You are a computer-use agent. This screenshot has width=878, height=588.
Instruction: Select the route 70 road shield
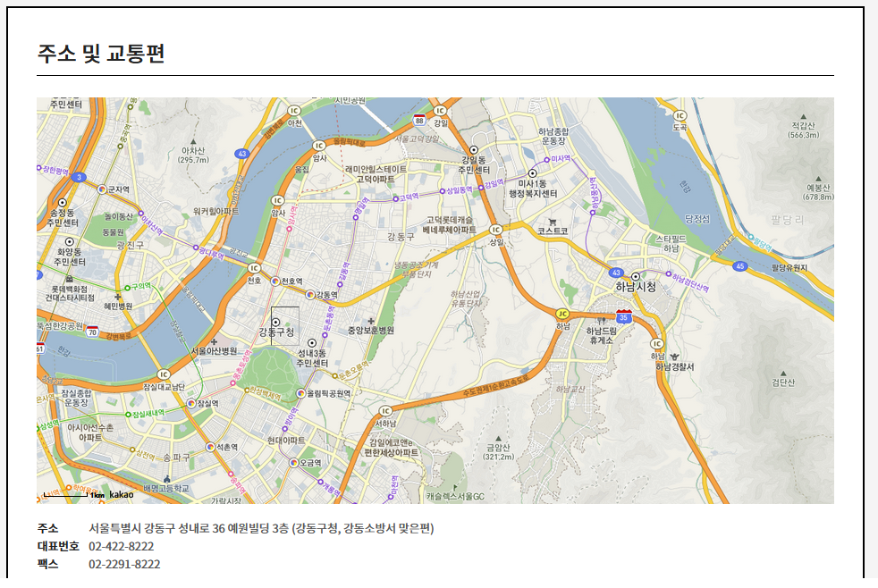pyautogui.click(x=92, y=332)
